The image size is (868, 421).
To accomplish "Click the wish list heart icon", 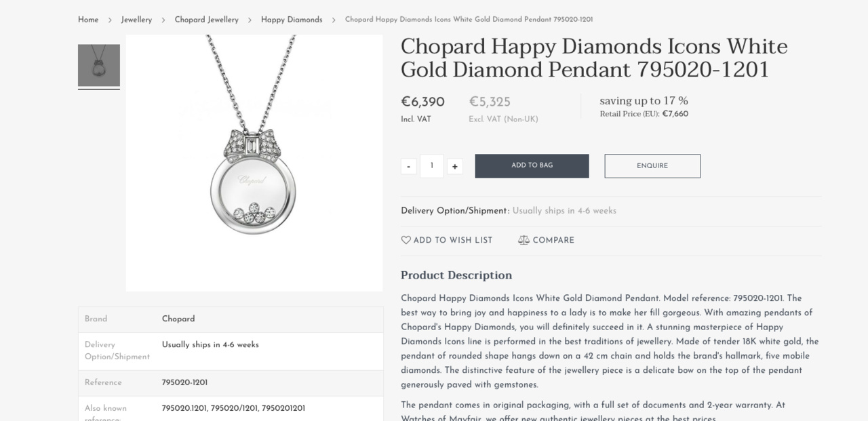I will tap(406, 240).
